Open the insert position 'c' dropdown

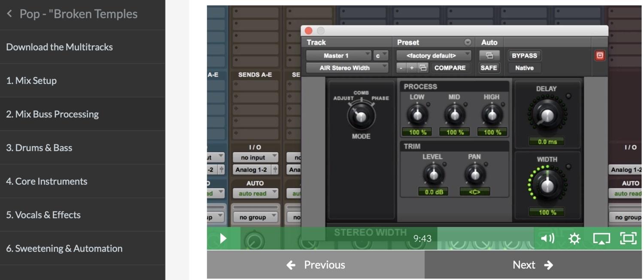click(381, 55)
